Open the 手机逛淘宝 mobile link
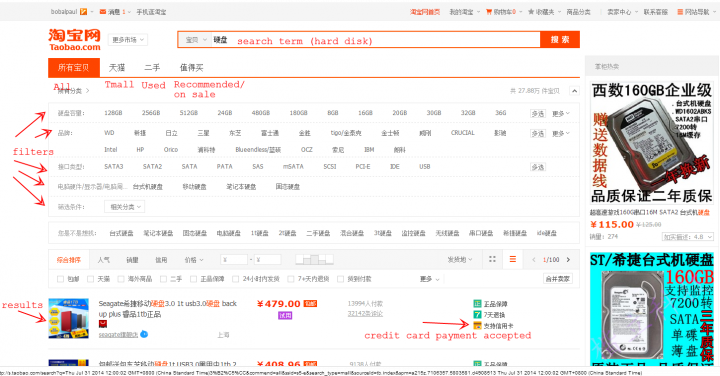 click(151, 12)
